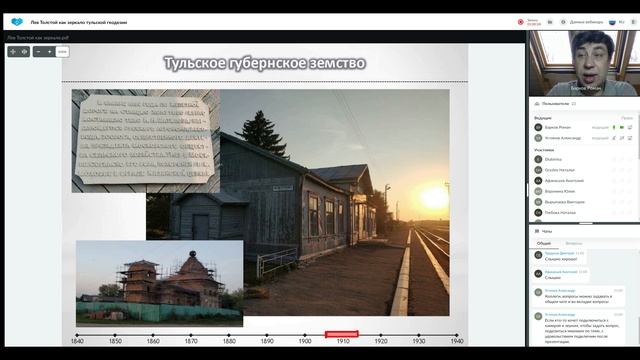Click Афанасьев Анатолий name in chat

[x=561, y=272]
